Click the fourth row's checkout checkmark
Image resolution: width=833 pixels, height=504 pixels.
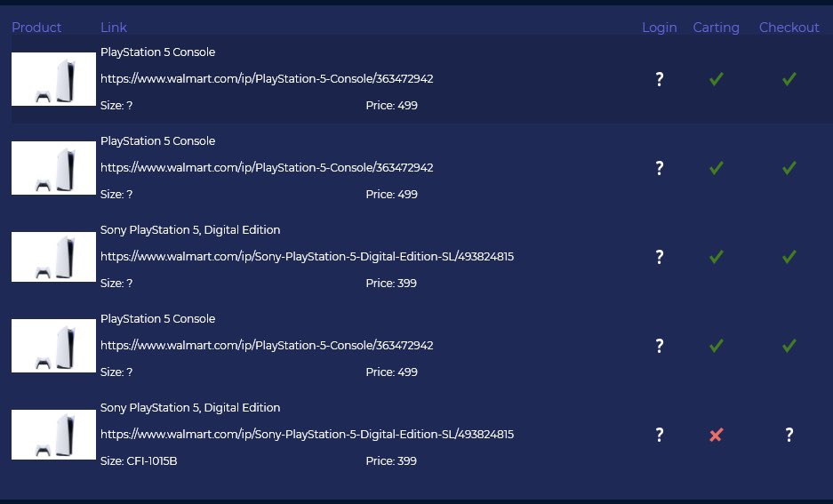[789, 347]
